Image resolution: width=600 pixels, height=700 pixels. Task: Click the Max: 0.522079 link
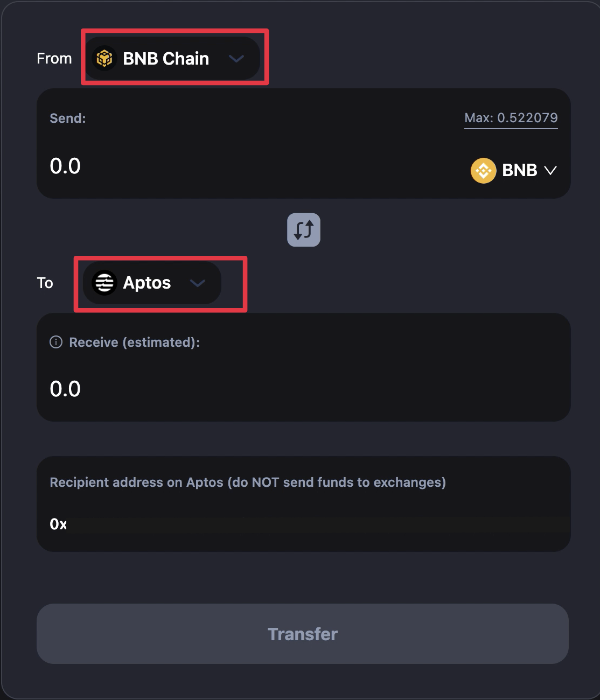click(x=511, y=118)
